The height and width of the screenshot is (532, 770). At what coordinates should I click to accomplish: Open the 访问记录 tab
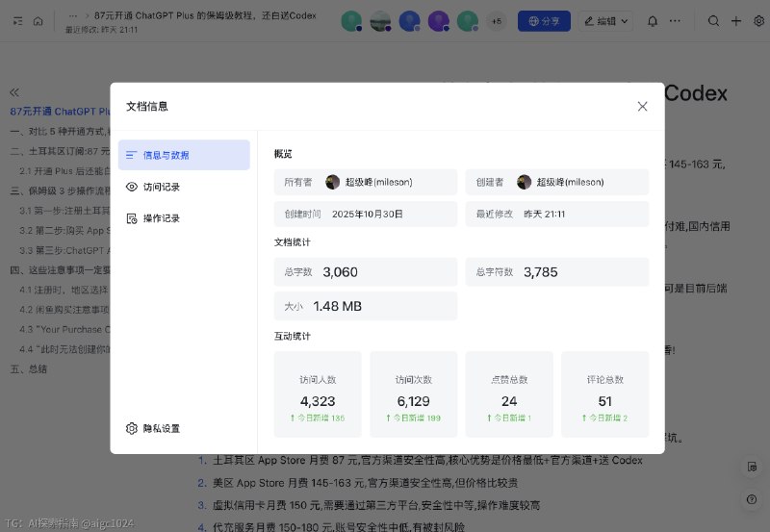click(184, 187)
